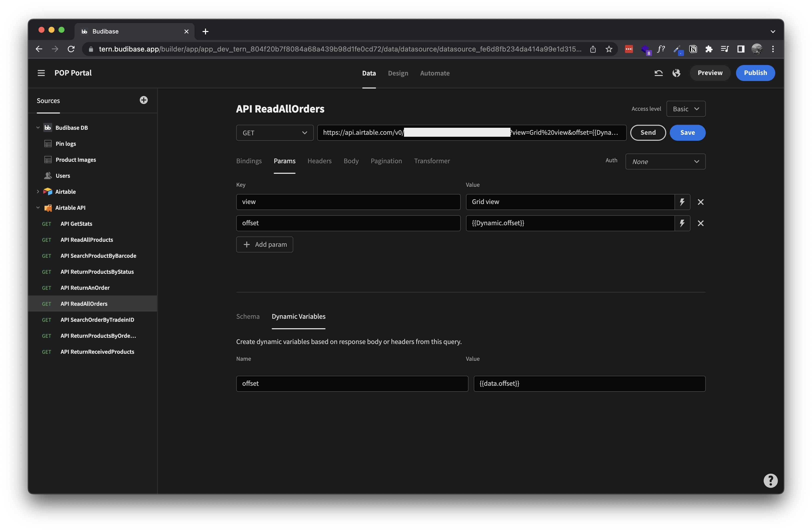Open help via the question mark icon
The image size is (812, 531).
770,480
